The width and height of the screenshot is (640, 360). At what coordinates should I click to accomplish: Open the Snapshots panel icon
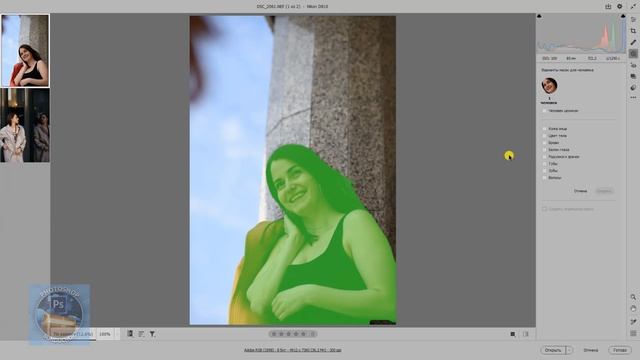633,76
